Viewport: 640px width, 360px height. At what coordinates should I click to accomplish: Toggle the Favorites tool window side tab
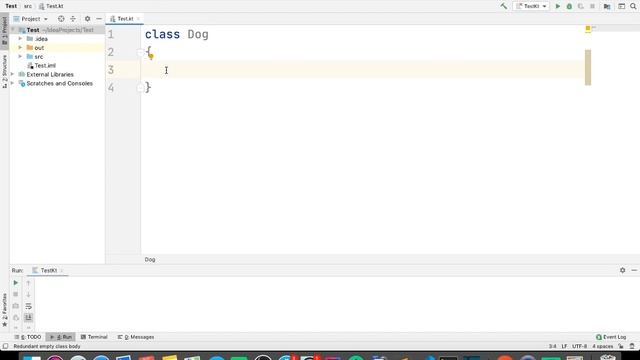tap(4, 310)
